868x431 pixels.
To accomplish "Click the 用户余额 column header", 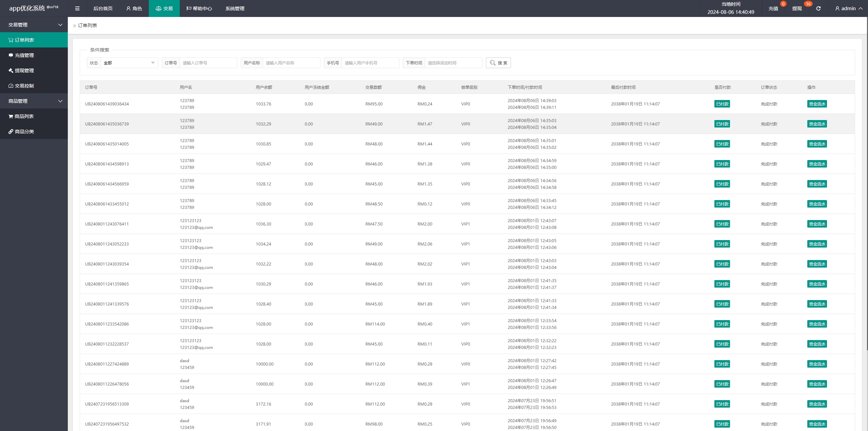I will pos(264,87).
